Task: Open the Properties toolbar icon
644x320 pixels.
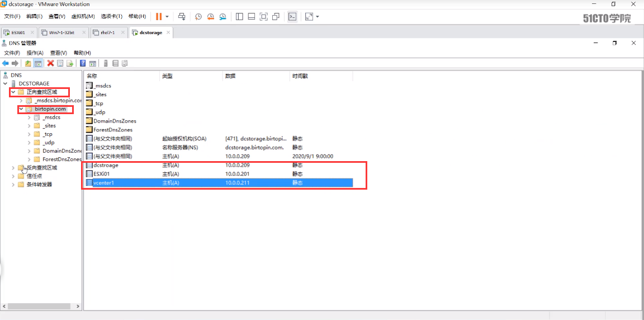Action: (x=60, y=63)
